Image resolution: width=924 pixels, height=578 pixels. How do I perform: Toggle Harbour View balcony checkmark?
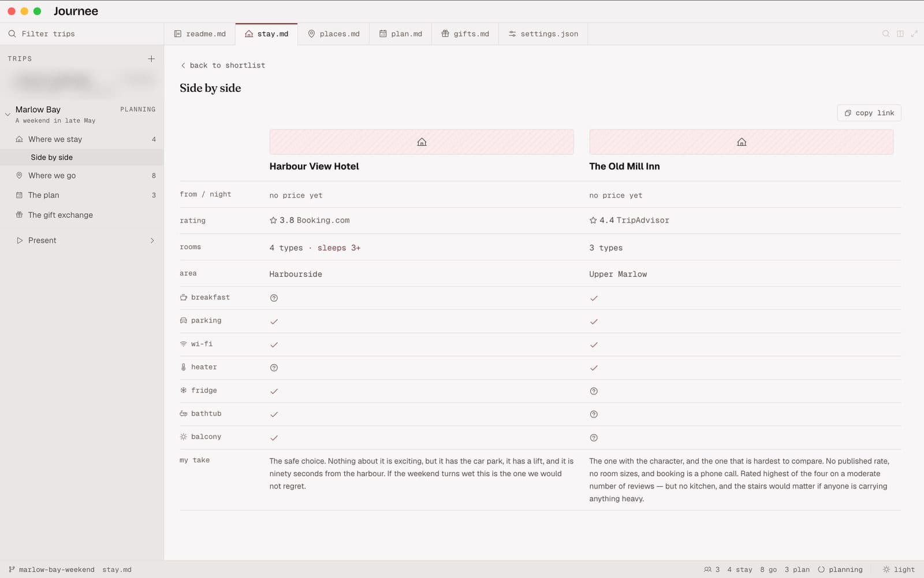tap(274, 438)
